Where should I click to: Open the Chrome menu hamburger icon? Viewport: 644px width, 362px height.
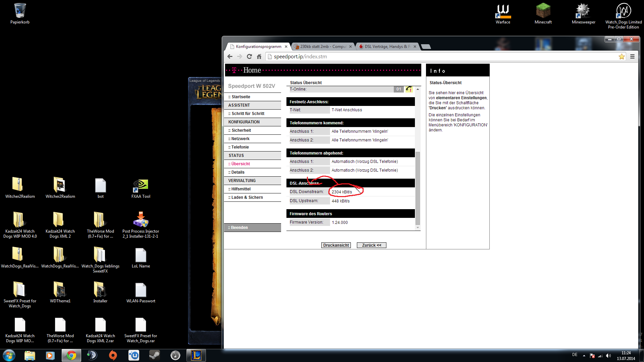click(632, 57)
